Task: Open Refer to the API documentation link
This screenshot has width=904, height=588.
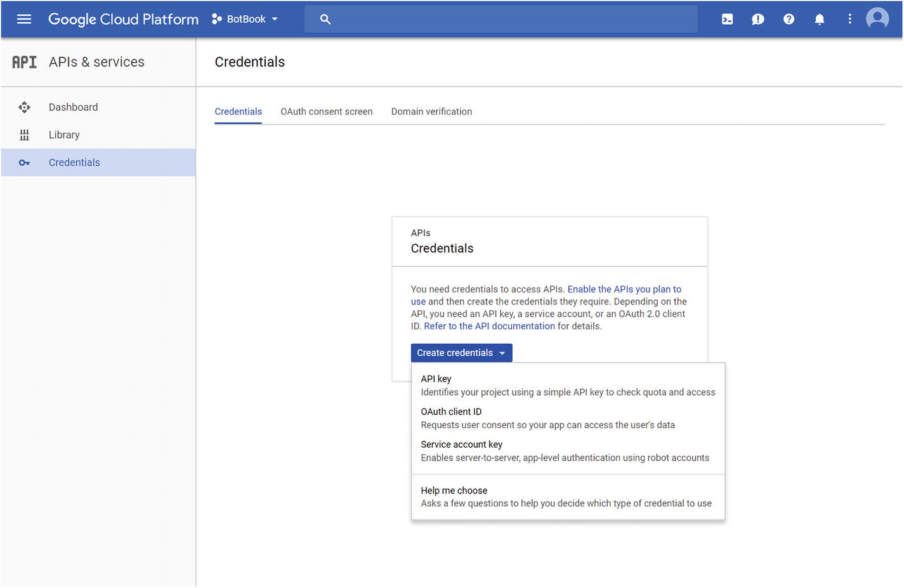Action: [x=489, y=326]
